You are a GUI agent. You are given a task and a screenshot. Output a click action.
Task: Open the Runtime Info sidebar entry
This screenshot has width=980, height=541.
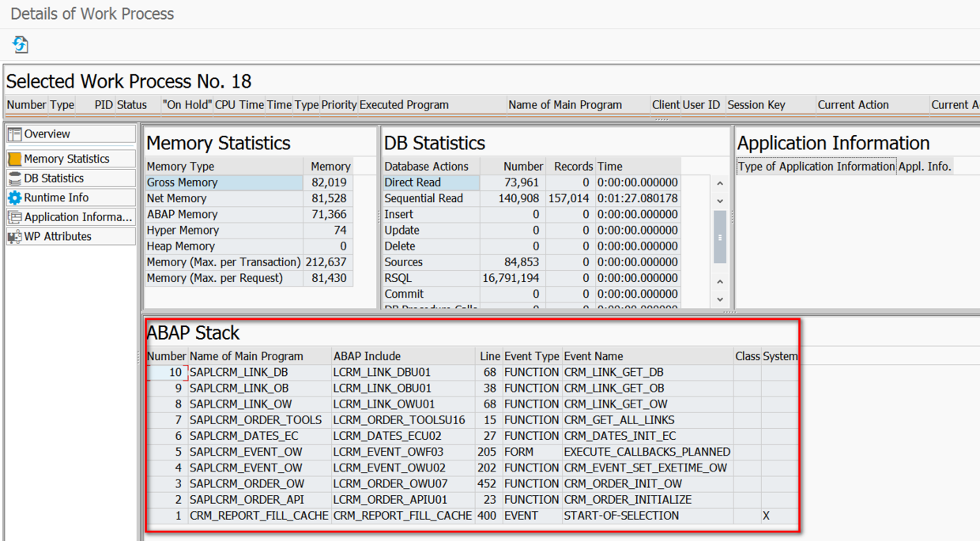click(71, 197)
